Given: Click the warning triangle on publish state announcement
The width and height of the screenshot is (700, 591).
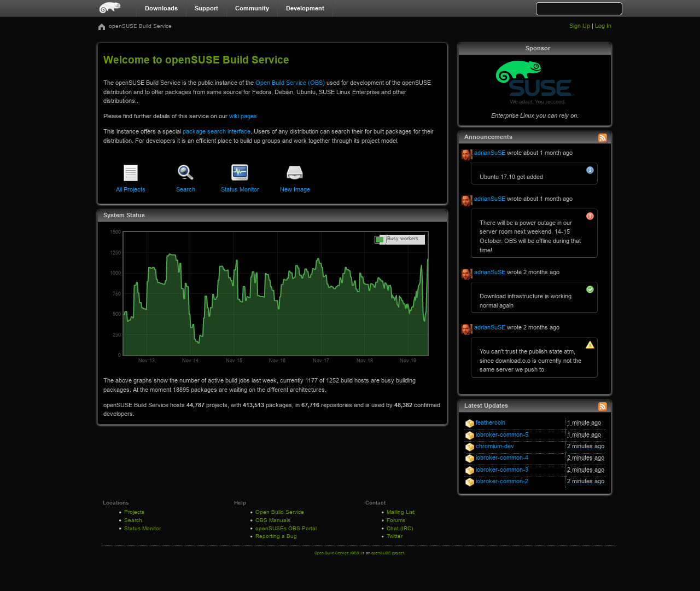Looking at the screenshot, I should 590,345.
